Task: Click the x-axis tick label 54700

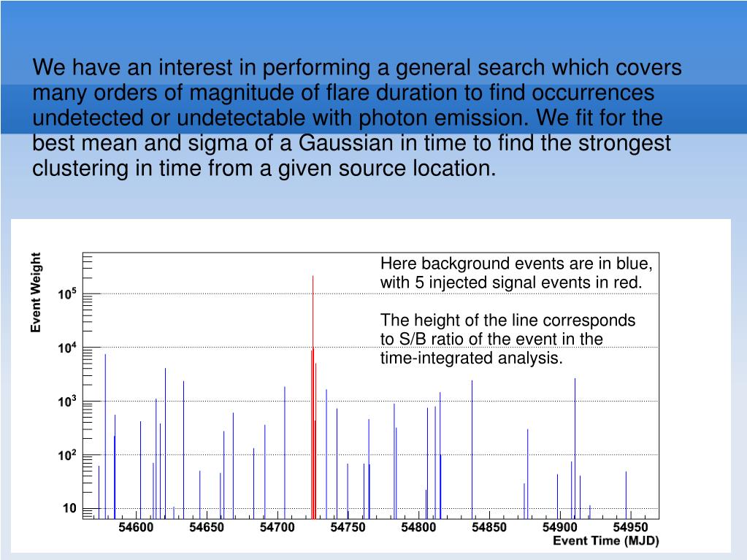Action: click(x=277, y=527)
